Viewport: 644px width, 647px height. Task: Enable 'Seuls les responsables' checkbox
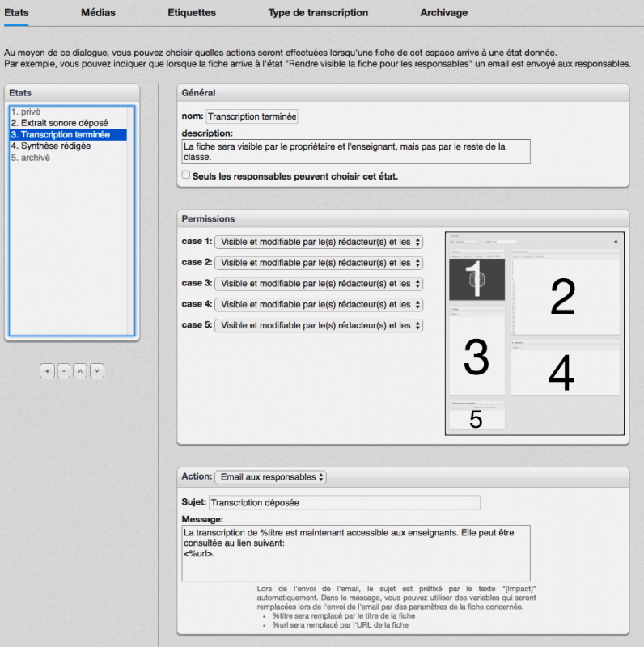tap(186, 175)
